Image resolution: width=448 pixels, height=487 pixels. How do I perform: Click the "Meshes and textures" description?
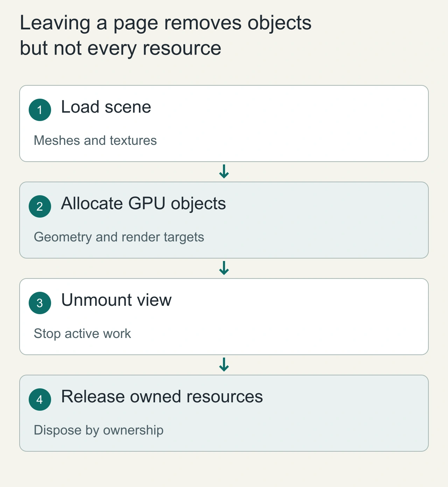(x=95, y=140)
